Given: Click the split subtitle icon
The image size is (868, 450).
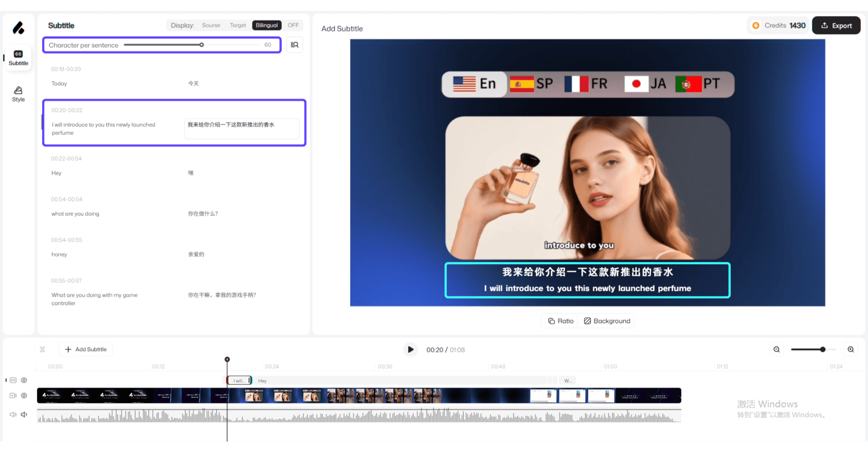Looking at the screenshot, I should [43, 349].
